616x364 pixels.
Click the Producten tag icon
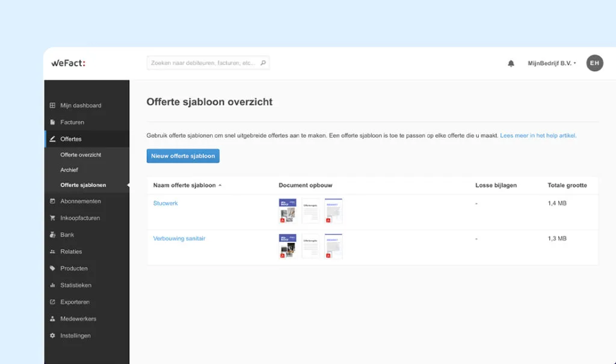(53, 268)
